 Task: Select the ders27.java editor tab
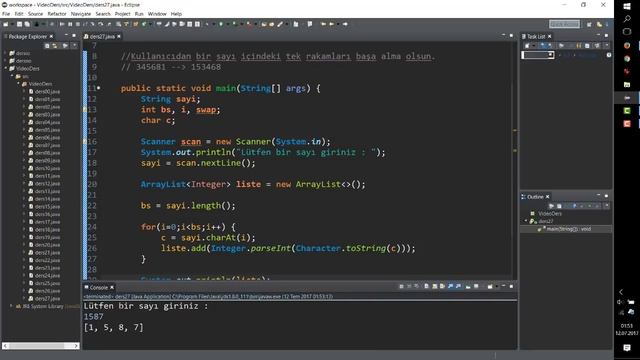pyautogui.click(x=102, y=36)
